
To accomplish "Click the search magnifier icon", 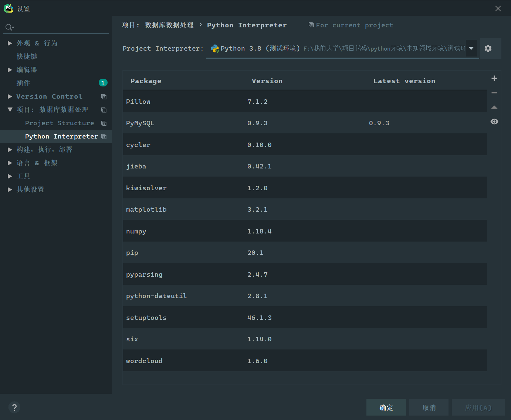I will [x=9, y=27].
